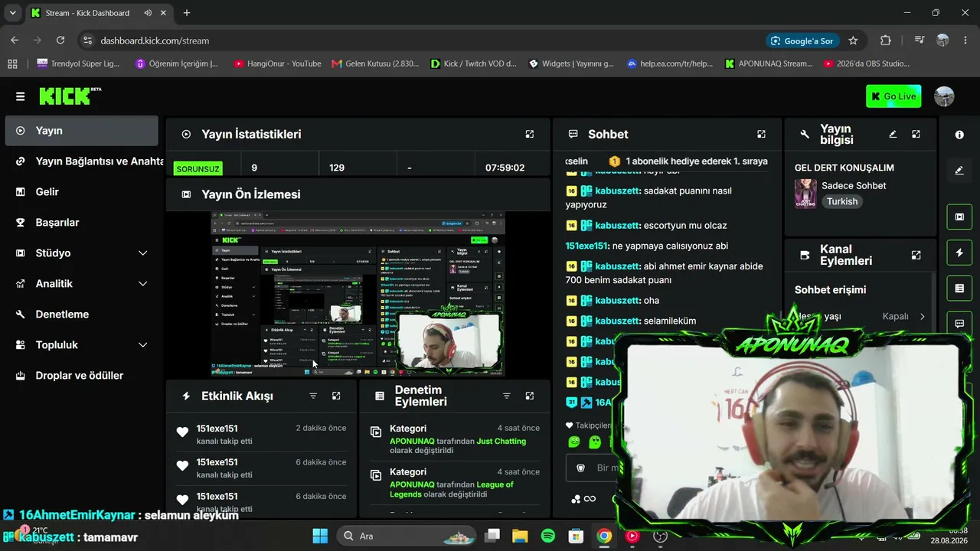This screenshot has height=551, width=980.
Task: Click the info icon in right rail
Action: (959, 135)
